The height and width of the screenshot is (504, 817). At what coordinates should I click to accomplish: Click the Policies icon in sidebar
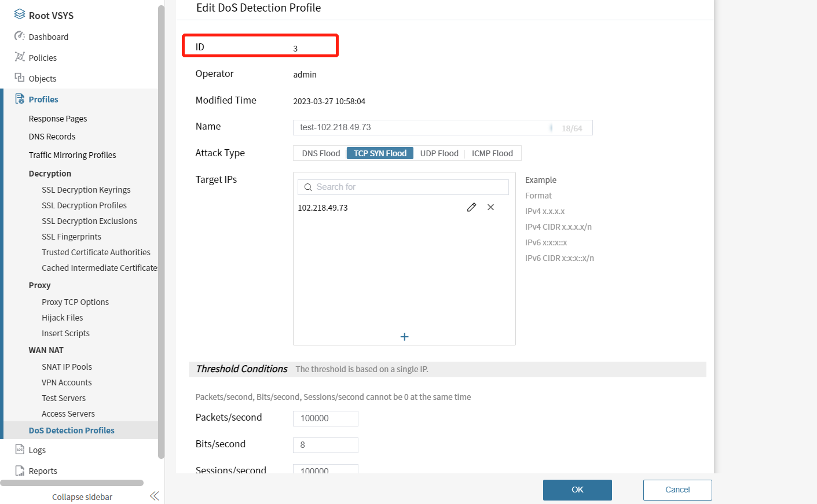coord(20,57)
